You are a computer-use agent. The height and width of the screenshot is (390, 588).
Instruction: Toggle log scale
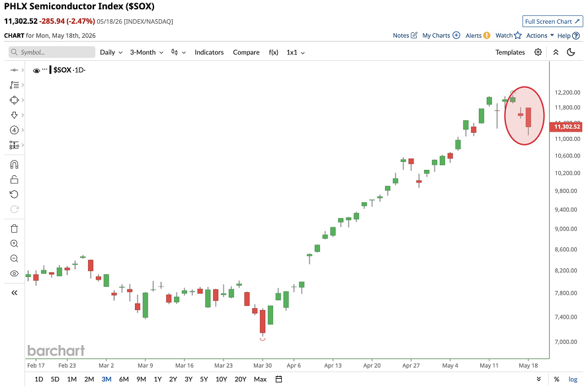tap(573, 379)
